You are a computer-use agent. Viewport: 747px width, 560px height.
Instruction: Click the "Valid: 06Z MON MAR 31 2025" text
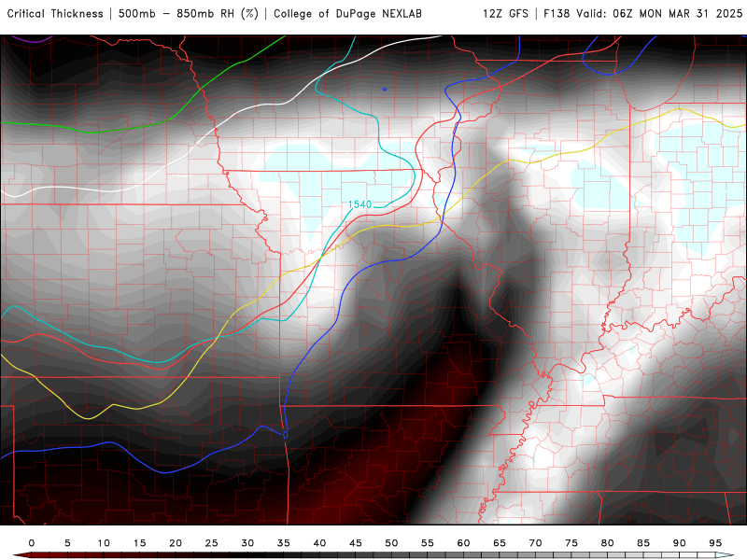[x=659, y=14]
